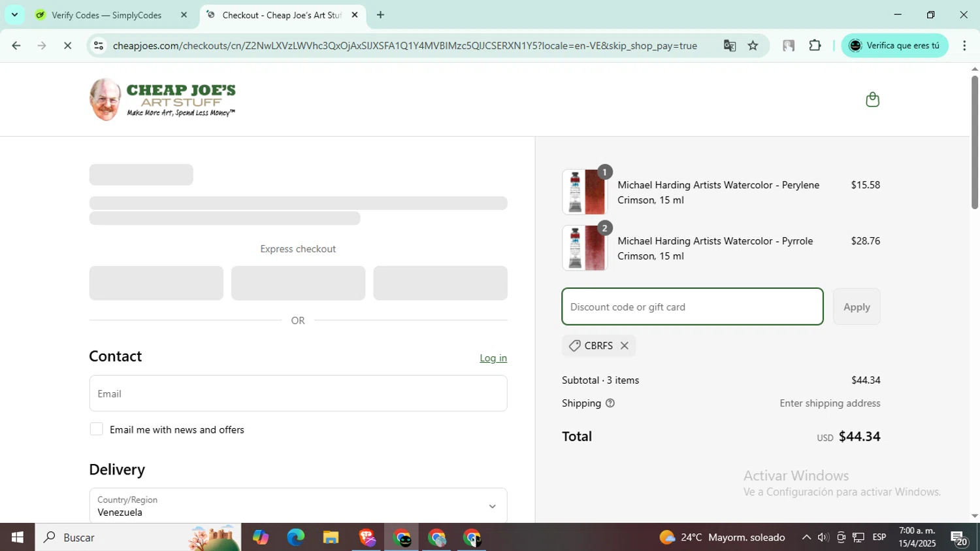The width and height of the screenshot is (980, 551).
Task: Open the Chrome three-dot menu
Action: click(x=964, y=46)
